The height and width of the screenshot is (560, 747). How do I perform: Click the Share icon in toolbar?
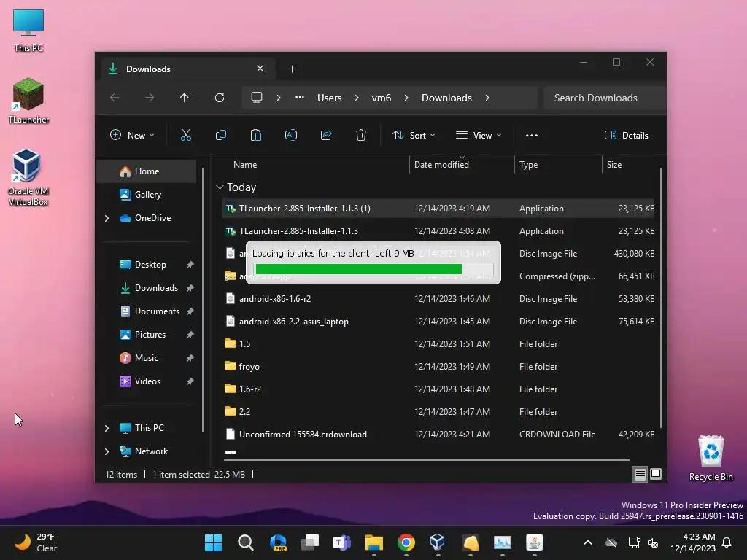tap(326, 135)
